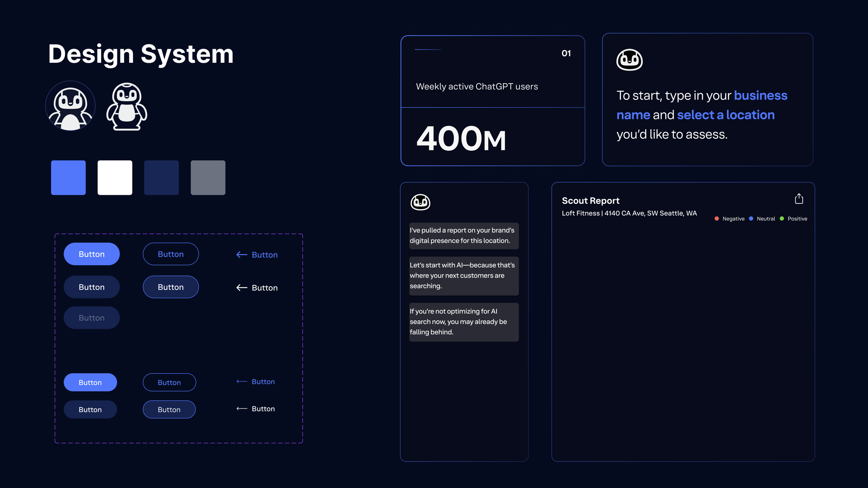The width and height of the screenshot is (868, 488).
Task: Click the dimmed disabled Button
Action: [x=92, y=318]
